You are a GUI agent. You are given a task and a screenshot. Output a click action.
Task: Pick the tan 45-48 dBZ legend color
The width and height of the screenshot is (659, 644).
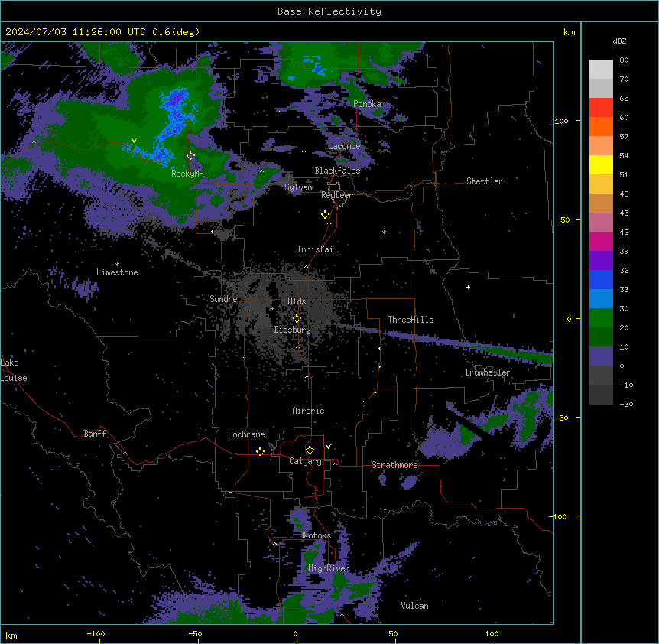(x=601, y=203)
